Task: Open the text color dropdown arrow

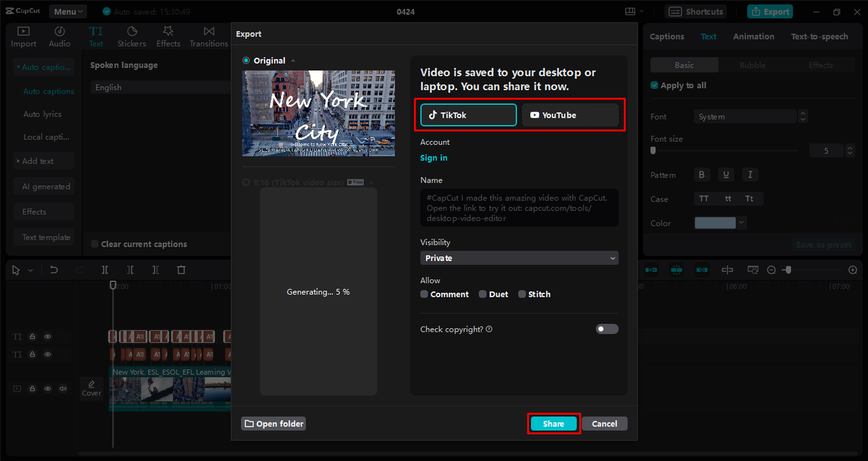Action: (741, 222)
